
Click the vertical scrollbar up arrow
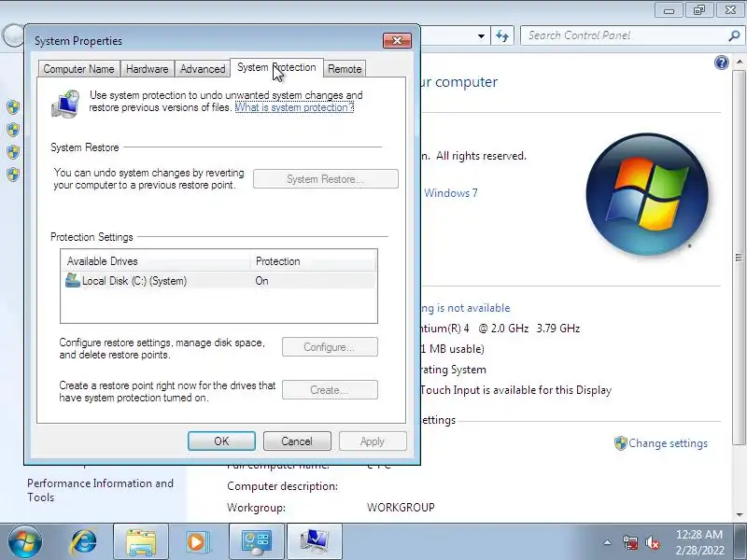point(739,62)
